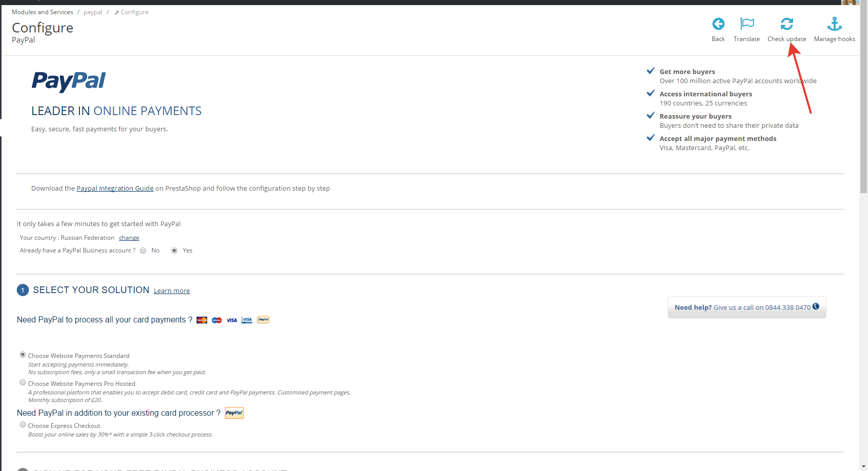
Task: Click 'Easy, secure, fast payments' tagline
Action: coord(99,129)
